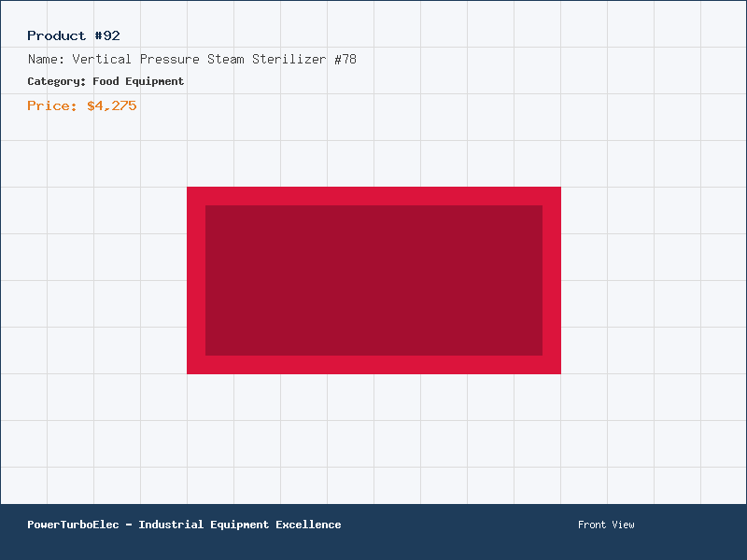Image resolution: width=747 pixels, height=560 pixels.
Task: Click the bright crimson outer frame border
Action: [374, 196]
